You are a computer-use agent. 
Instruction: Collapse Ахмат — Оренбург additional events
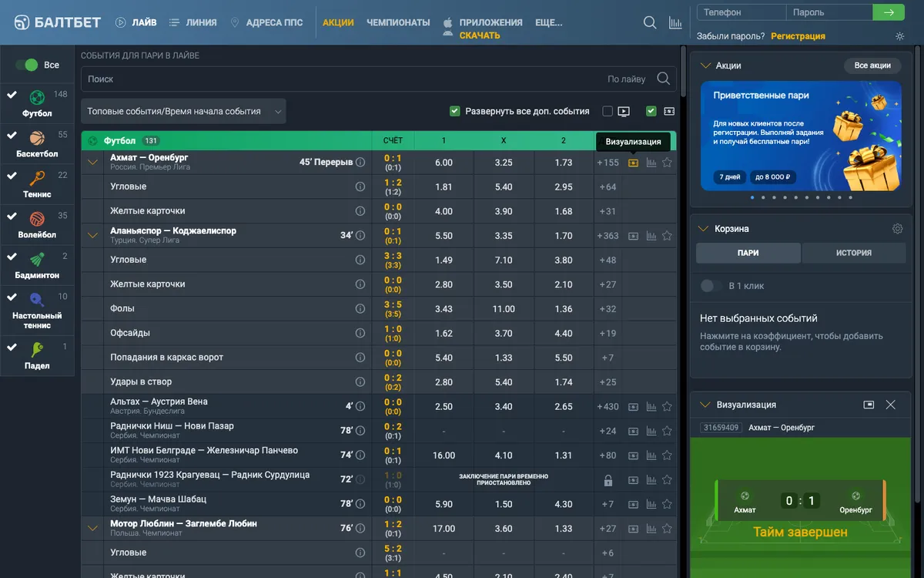click(x=93, y=163)
